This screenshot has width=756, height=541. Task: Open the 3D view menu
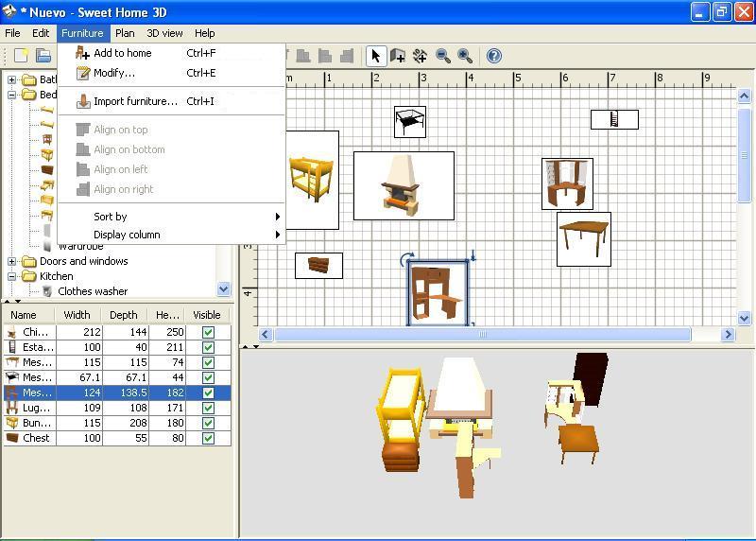(164, 33)
